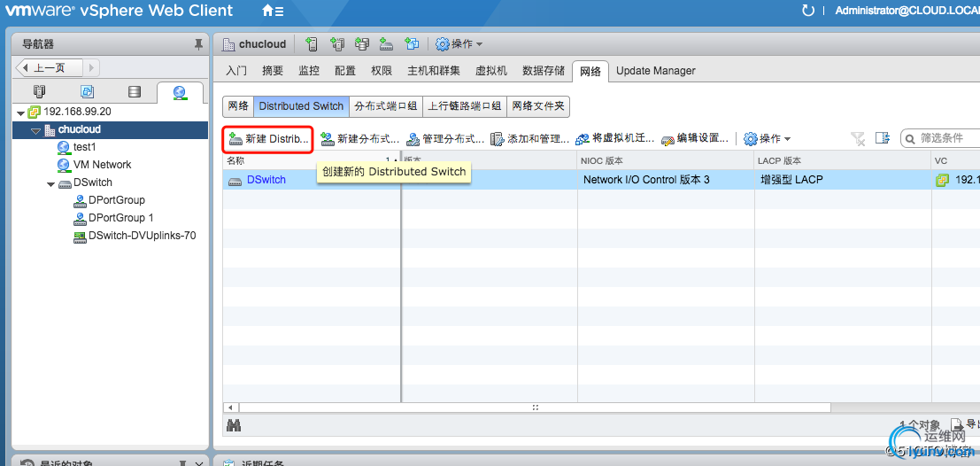Open the DSwitch link in the table
Screen dimensions: 980x466
click(266, 180)
